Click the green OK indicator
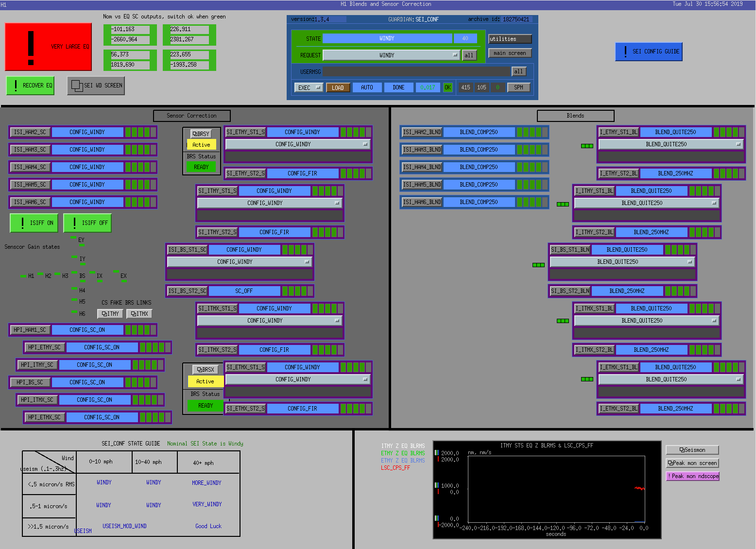 [x=448, y=87]
